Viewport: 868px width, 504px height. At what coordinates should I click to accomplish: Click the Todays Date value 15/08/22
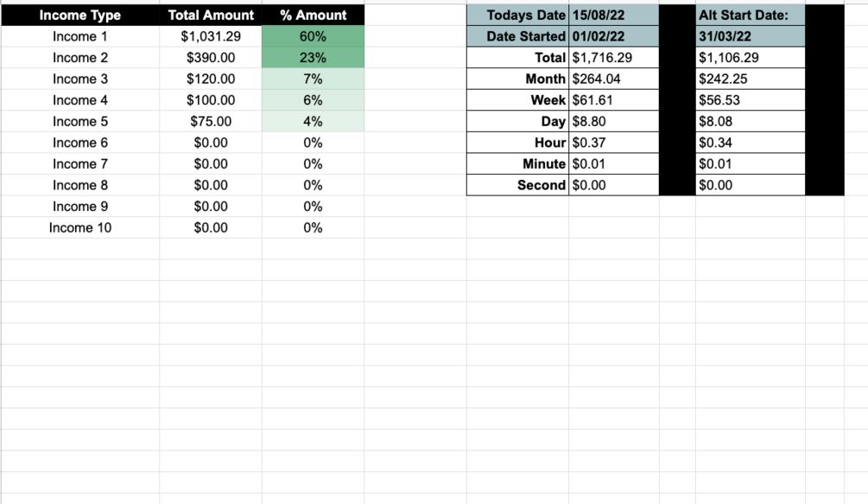pos(613,16)
